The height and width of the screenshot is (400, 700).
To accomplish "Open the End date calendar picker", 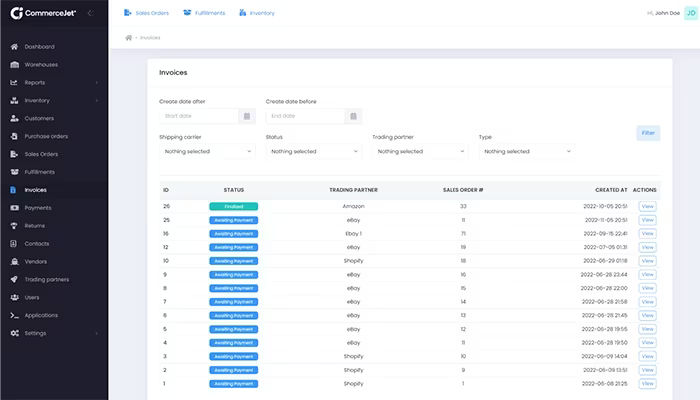I will (354, 116).
